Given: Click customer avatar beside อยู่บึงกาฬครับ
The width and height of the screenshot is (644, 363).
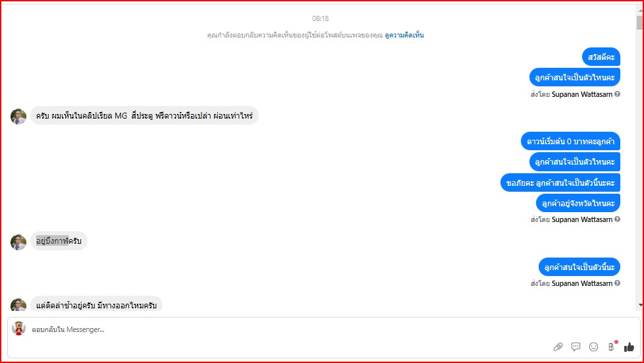Looking at the screenshot, I should 18,242.
